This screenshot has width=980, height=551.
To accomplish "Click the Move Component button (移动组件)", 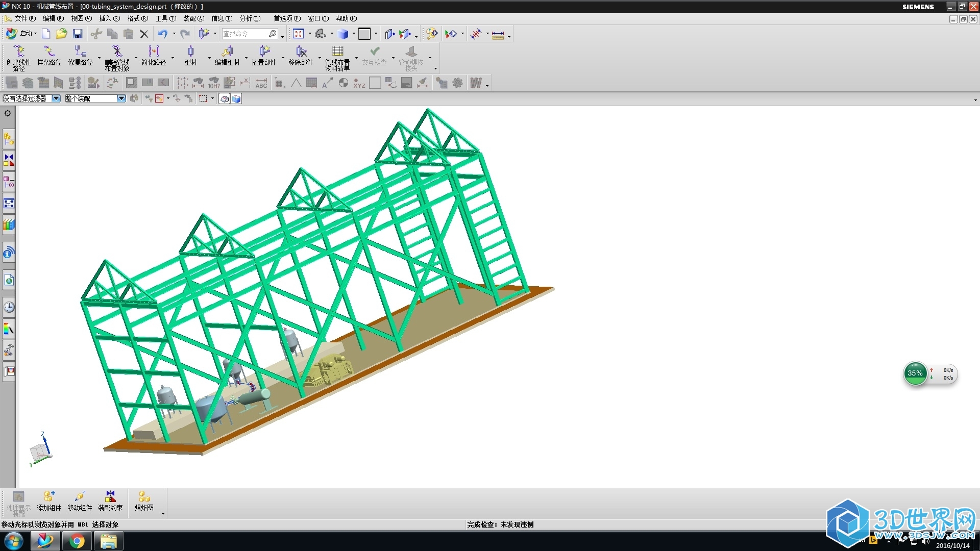I will 80,501.
